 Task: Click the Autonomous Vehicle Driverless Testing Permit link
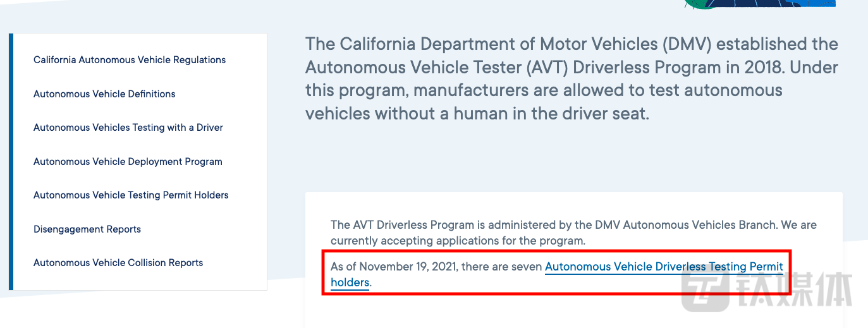[664, 267]
